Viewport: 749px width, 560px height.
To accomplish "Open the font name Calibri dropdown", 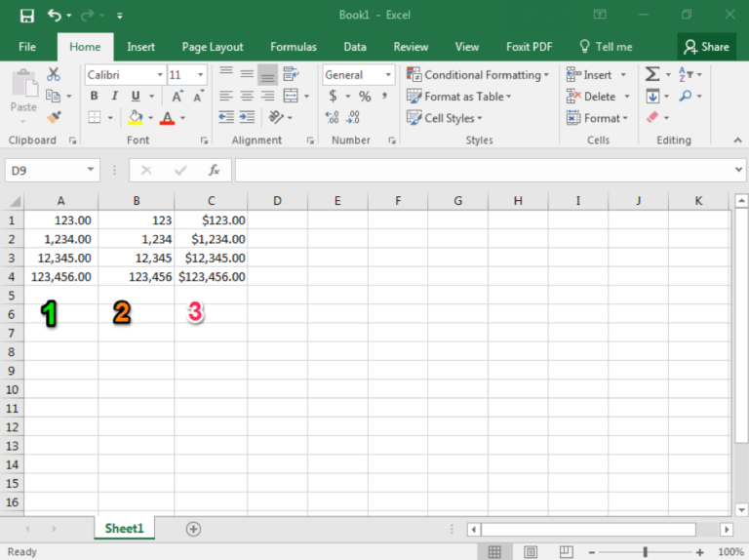I will [x=159, y=75].
